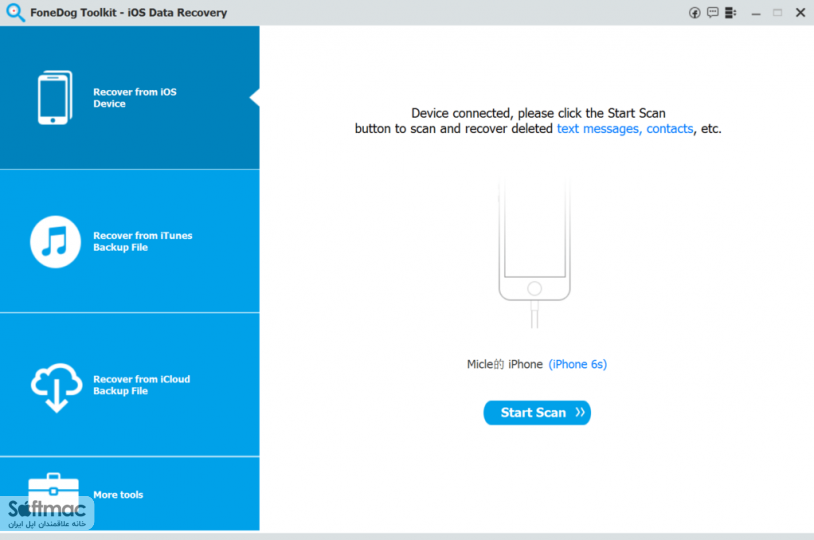Open the feedback chat bubble icon
The height and width of the screenshot is (540, 814).
[713, 13]
